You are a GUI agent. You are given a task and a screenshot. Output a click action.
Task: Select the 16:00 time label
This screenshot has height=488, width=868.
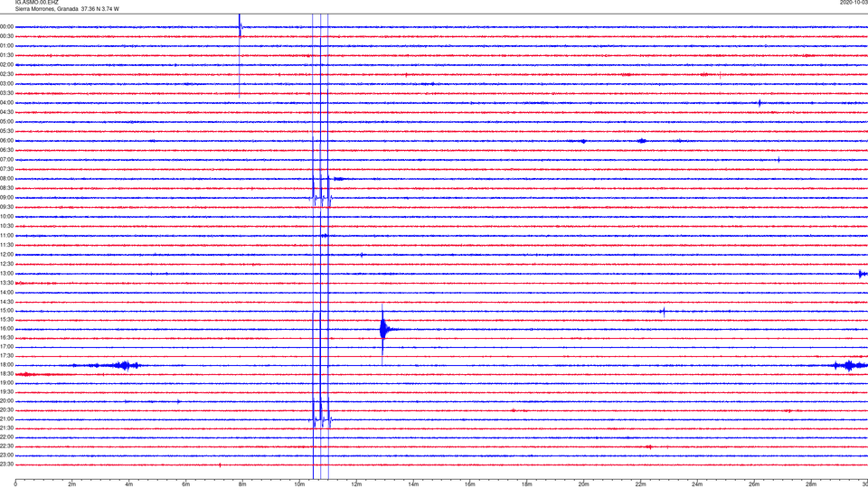pyautogui.click(x=6, y=329)
